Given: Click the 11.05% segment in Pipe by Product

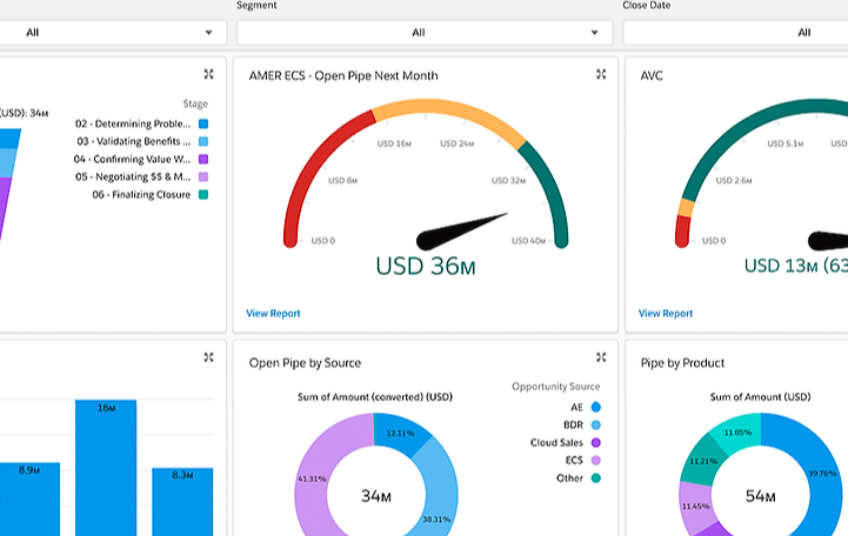Looking at the screenshot, I should pos(738,433).
